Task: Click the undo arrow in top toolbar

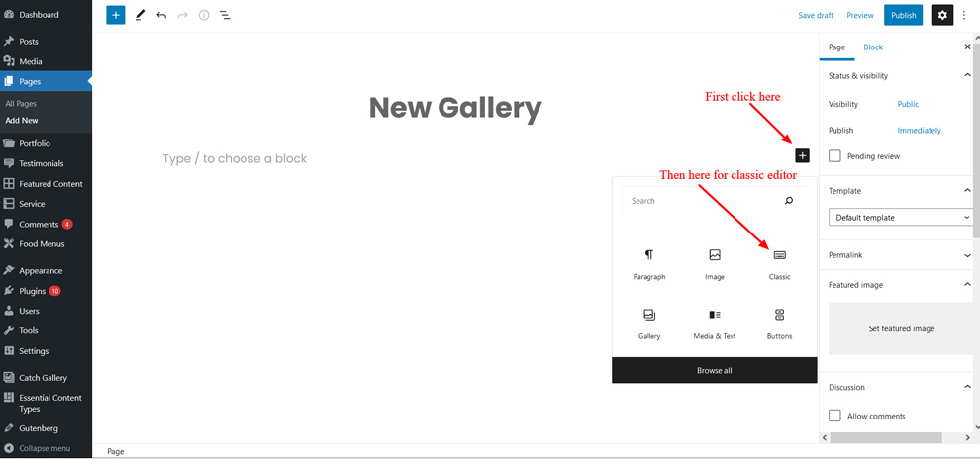Action: coord(161,15)
